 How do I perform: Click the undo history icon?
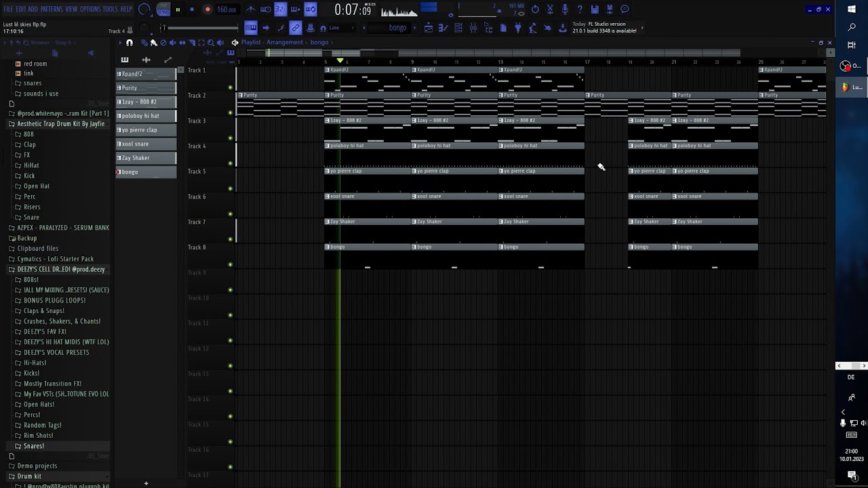pyautogui.click(x=535, y=9)
